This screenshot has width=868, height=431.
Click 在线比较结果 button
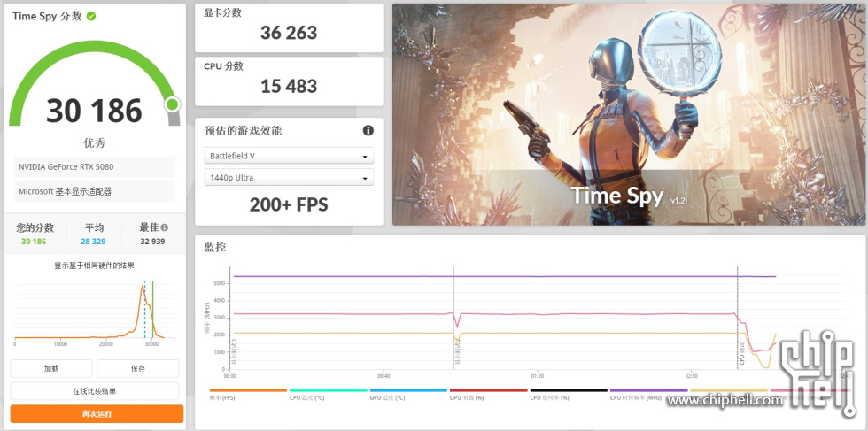tap(95, 391)
